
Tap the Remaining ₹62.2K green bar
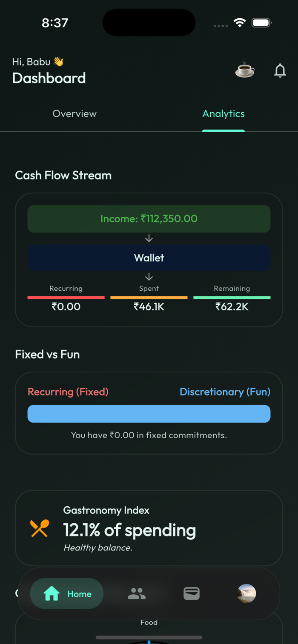click(x=232, y=298)
